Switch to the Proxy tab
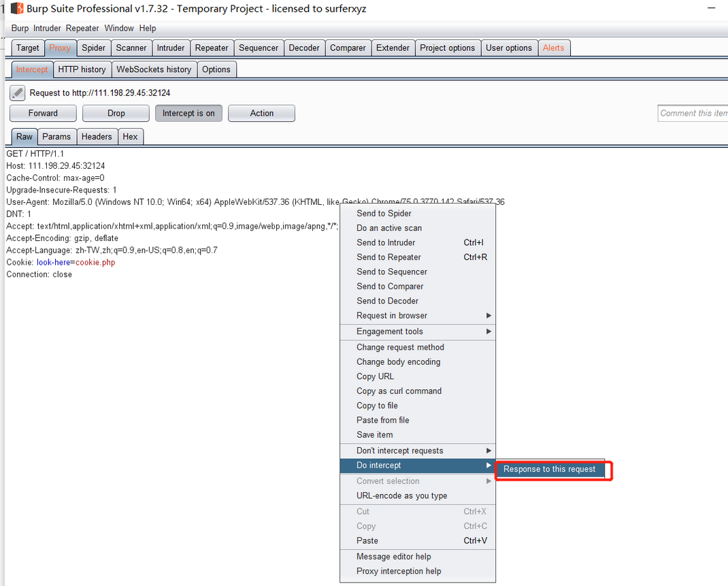This screenshot has height=586, width=728. tap(60, 48)
